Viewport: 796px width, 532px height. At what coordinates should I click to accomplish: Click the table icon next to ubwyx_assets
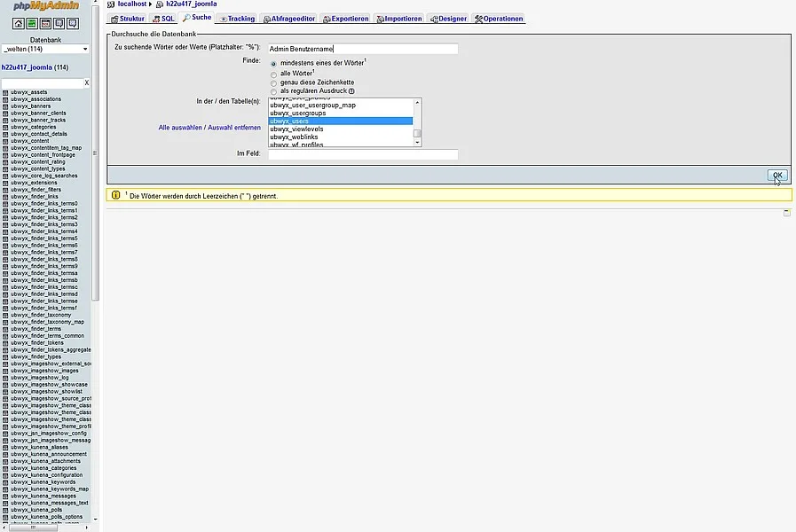tap(5, 92)
